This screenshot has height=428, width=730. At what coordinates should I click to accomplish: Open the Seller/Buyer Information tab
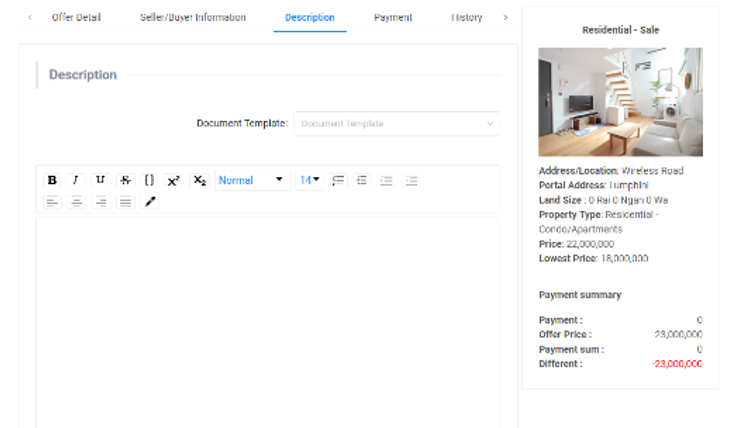(193, 18)
